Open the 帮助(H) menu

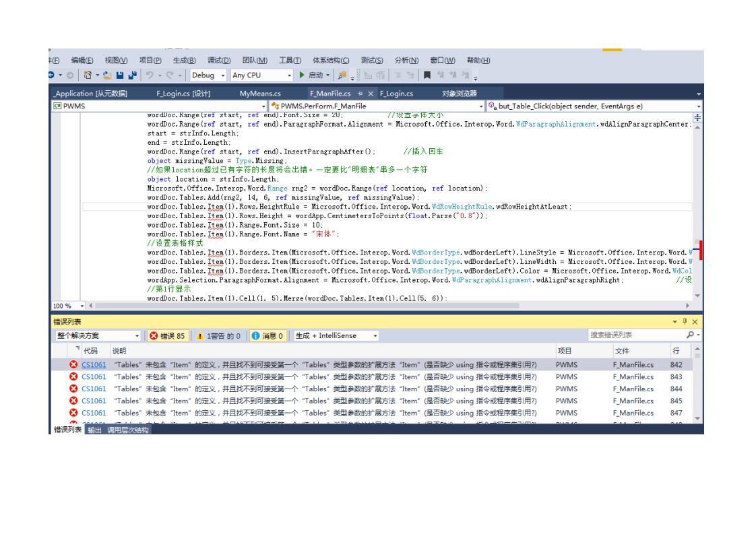[478, 60]
